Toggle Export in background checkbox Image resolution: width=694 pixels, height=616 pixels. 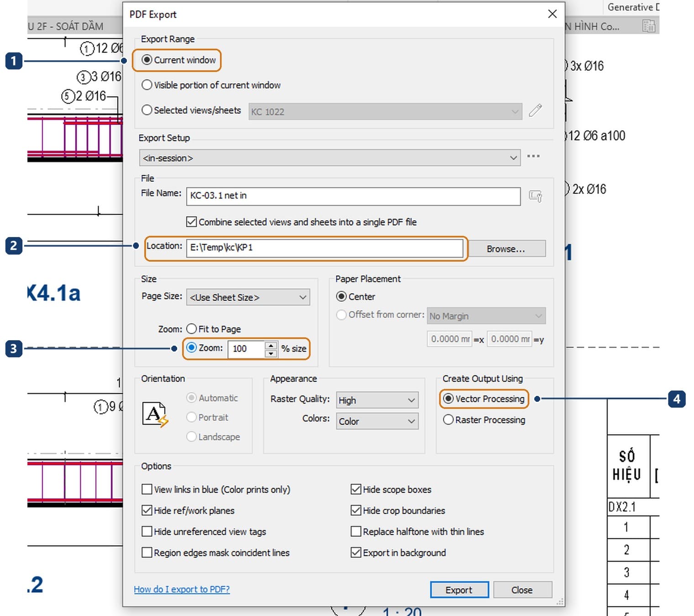pyautogui.click(x=398, y=553)
